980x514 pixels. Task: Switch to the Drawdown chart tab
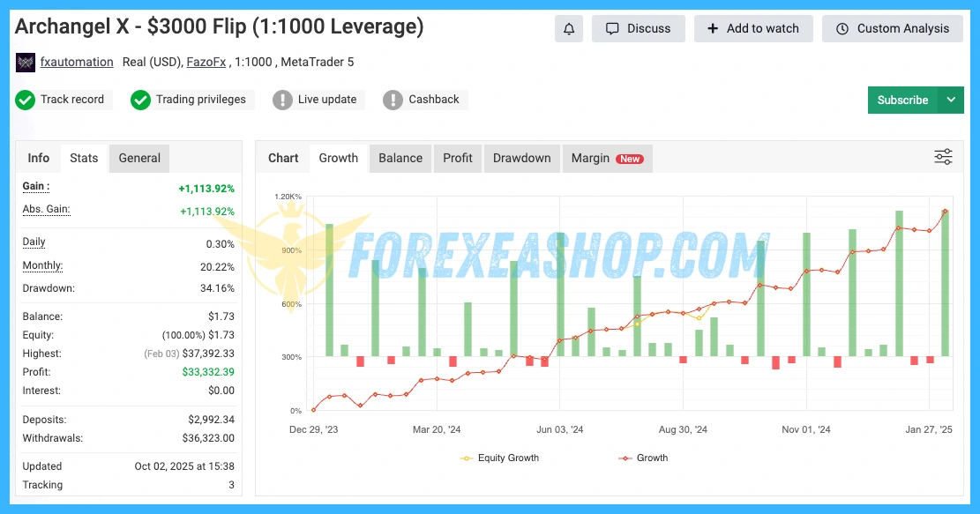521,158
